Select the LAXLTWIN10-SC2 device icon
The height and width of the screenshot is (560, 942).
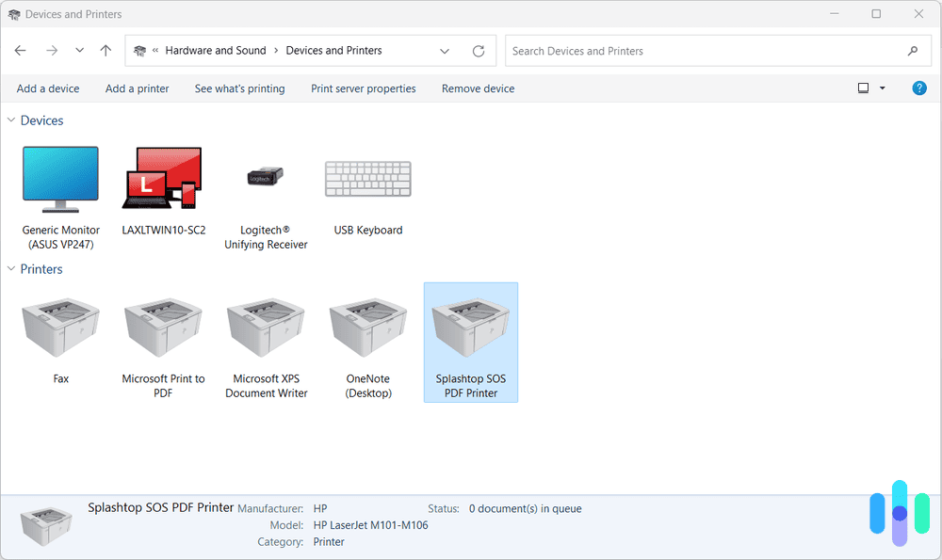point(162,179)
